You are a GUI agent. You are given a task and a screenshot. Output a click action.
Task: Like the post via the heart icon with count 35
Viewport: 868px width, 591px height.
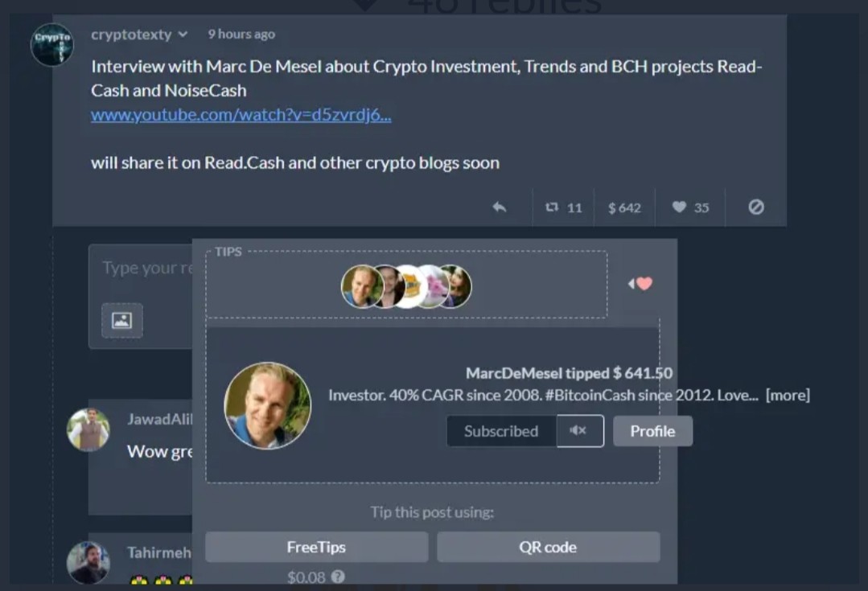click(690, 207)
